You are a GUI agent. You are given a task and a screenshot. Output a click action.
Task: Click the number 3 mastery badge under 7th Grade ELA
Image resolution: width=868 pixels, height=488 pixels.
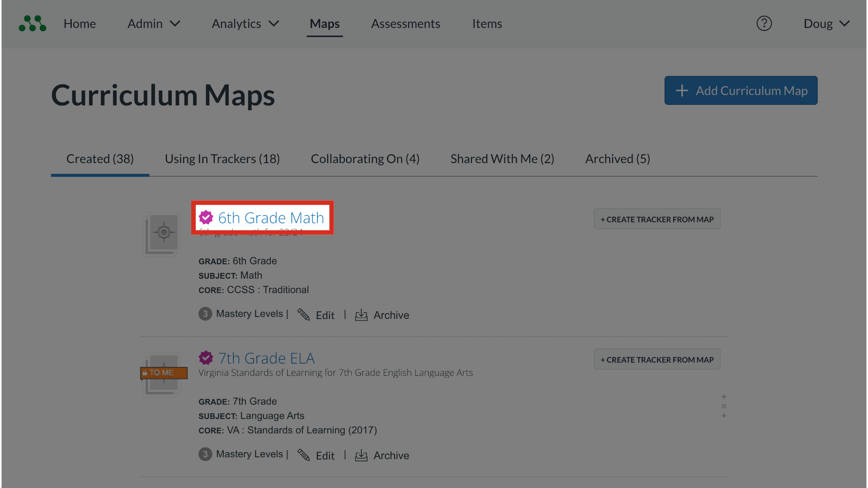pyautogui.click(x=205, y=454)
